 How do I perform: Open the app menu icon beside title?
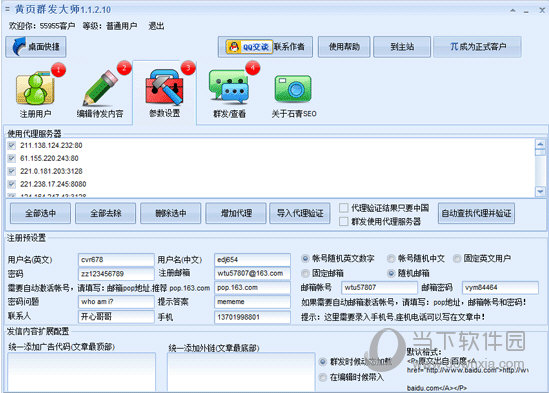coord(7,9)
